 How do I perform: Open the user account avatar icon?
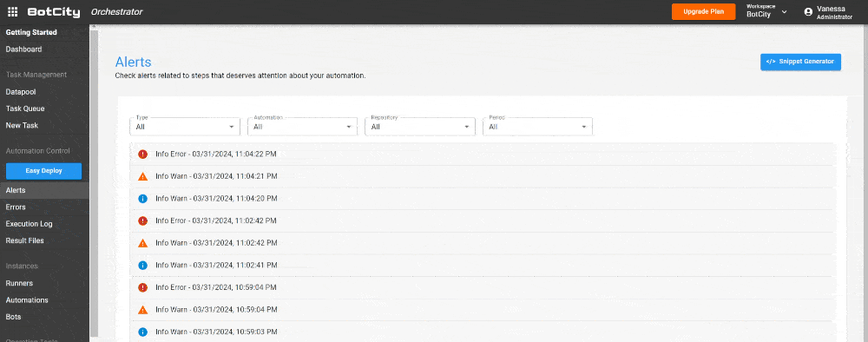click(808, 11)
